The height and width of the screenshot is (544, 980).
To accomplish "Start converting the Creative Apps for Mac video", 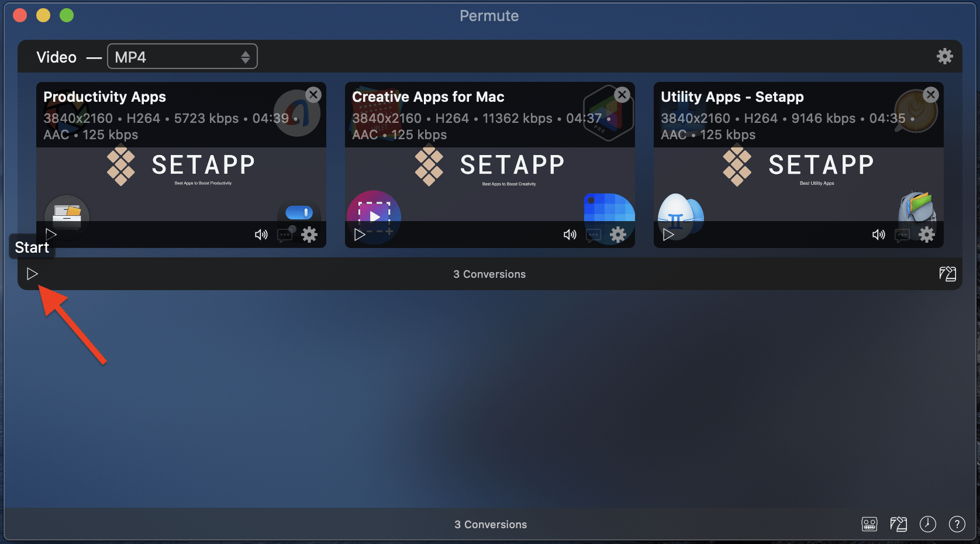I will coord(360,235).
